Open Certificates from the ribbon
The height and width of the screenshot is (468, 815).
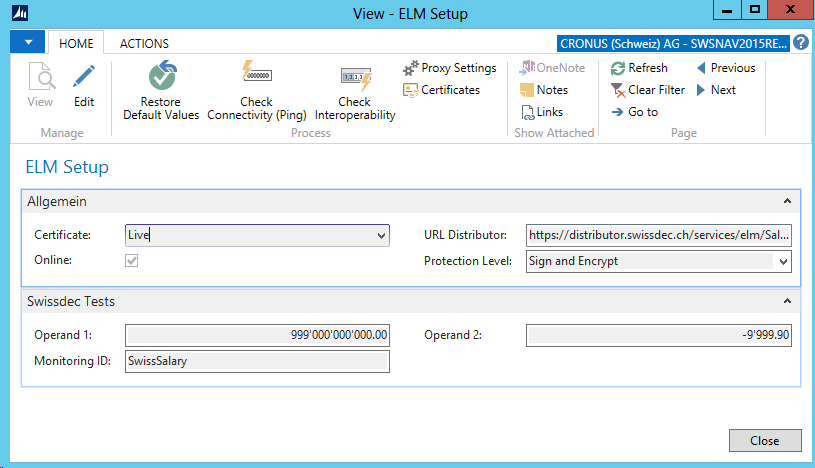pyautogui.click(x=441, y=90)
